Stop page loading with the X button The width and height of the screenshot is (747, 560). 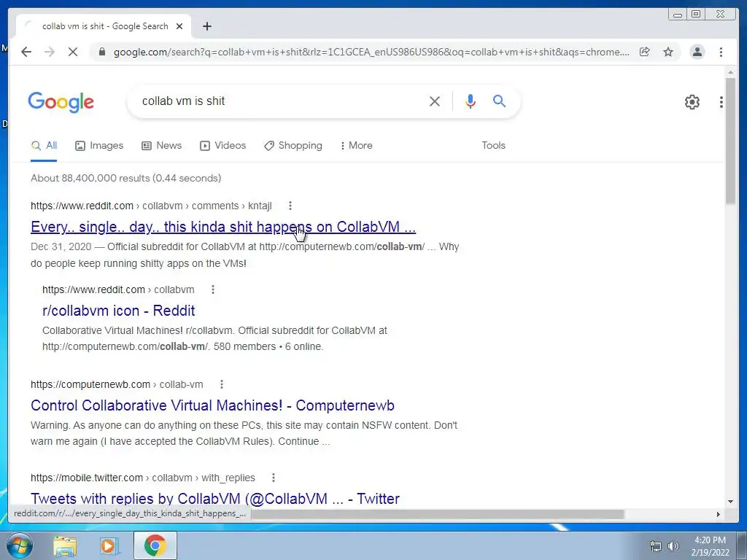[73, 52]
